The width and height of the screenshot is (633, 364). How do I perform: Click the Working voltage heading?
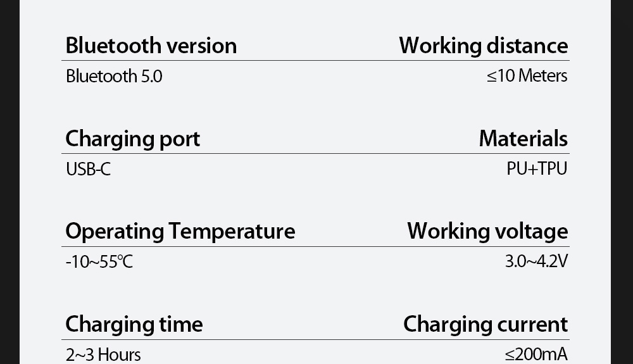[487, 231]
